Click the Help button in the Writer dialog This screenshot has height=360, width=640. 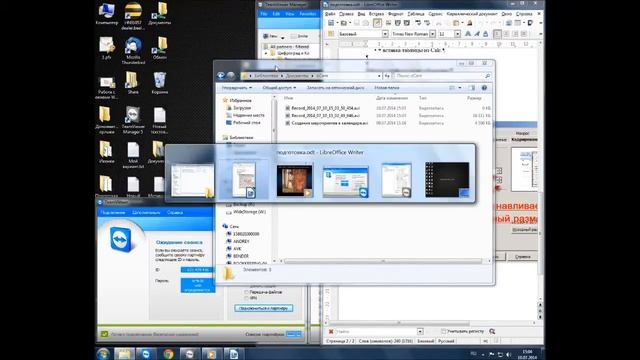click(x=522, y=257)
